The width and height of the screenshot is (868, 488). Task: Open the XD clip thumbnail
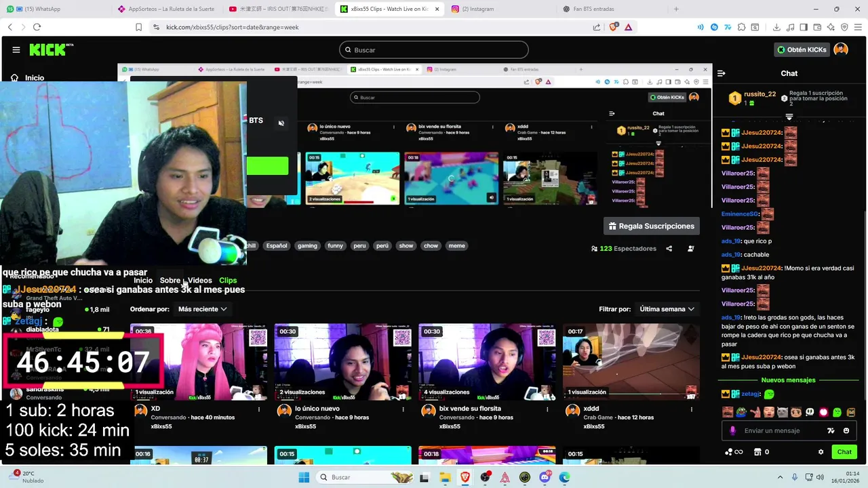(199, 362)
